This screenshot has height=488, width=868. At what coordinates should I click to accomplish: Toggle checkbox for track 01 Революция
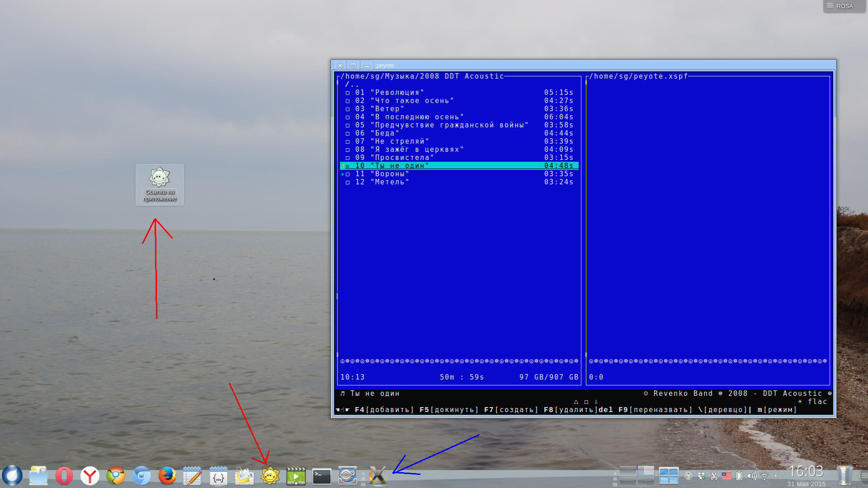(x=348, y=93)
